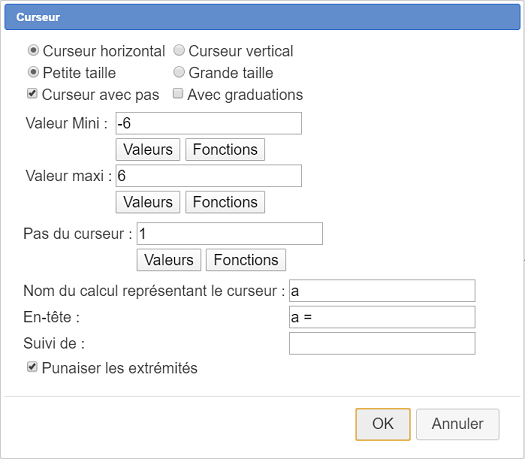The image size is (525, 459).
Task: Open Valeurs under Valeur Mini
Action: [148, 150]
